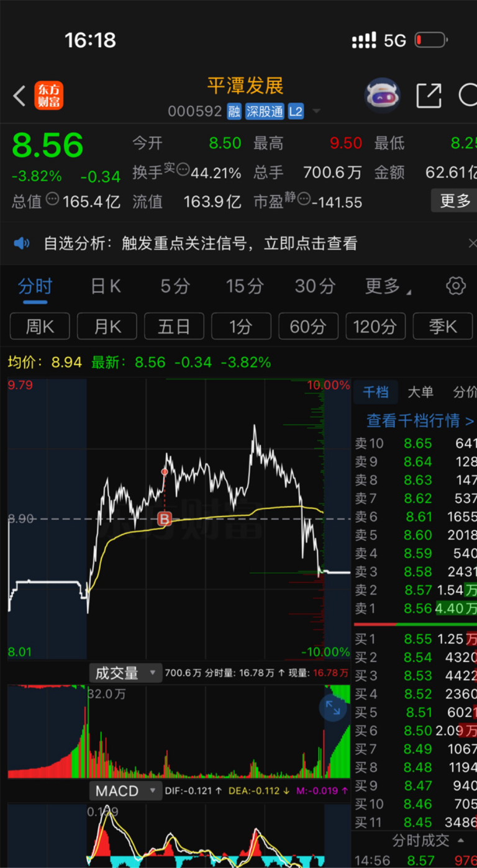
Task: Open the MACD indicator dropdown
Action: click(124, 791)
